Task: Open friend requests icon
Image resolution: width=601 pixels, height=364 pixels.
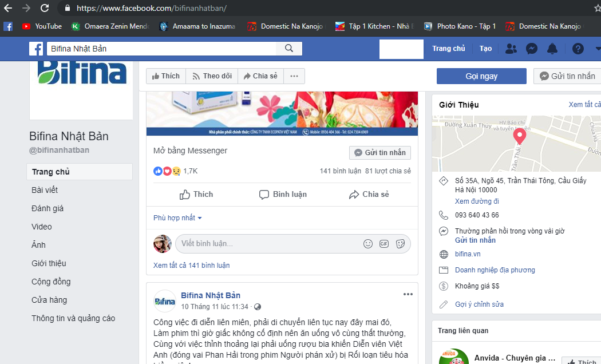Action: (511, 49)
